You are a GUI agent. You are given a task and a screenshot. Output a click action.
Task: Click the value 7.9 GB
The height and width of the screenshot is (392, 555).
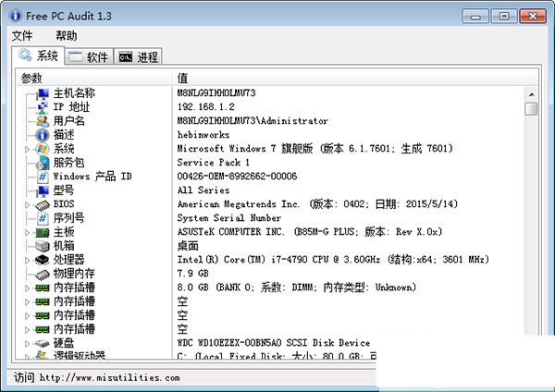tap(193, 274)
